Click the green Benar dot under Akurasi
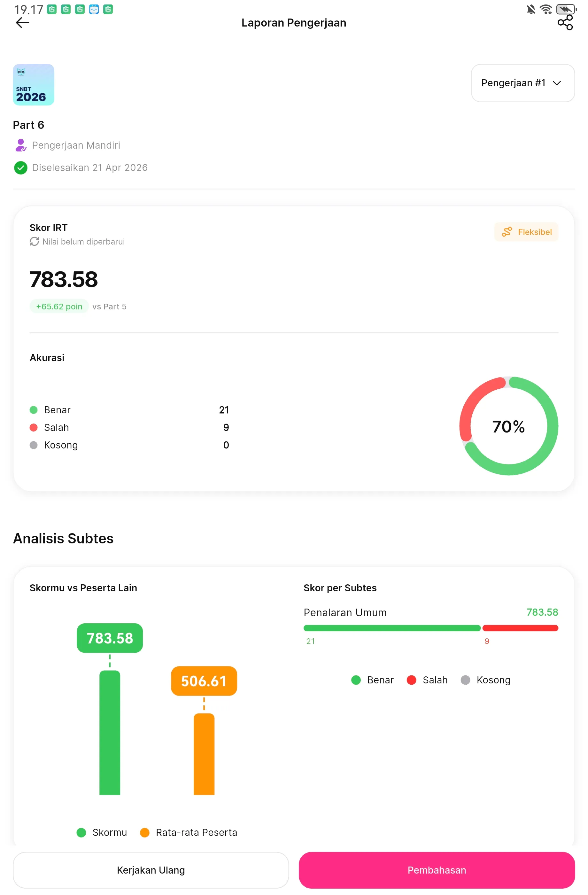Screen dimensions: 588x895 click(x=34, y=410)
